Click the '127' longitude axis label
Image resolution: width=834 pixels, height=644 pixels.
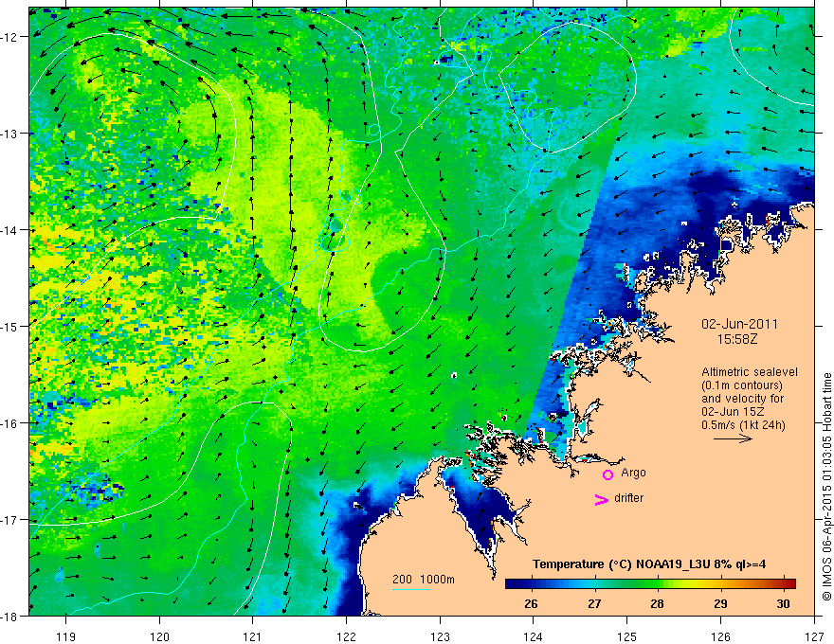(x=814, y=636)
